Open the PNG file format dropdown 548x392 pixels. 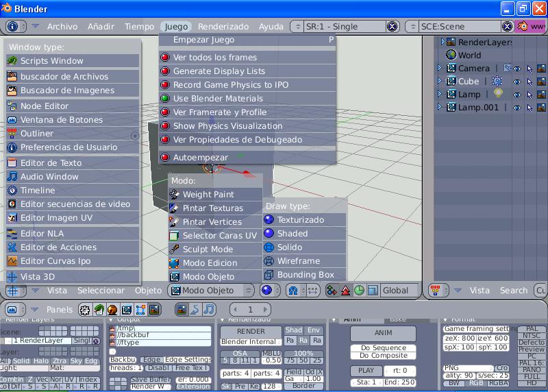[x=469, y=368]
